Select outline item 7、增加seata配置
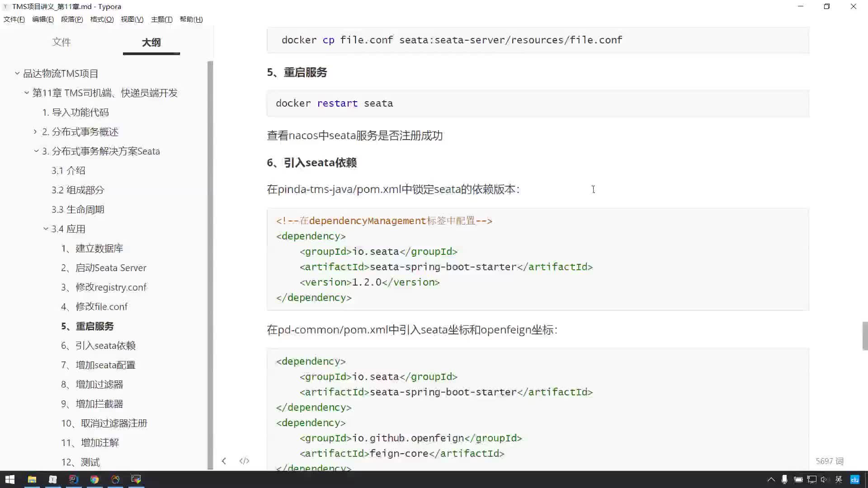This screenshot has height=488, width=868. click(x=98, y=365)
